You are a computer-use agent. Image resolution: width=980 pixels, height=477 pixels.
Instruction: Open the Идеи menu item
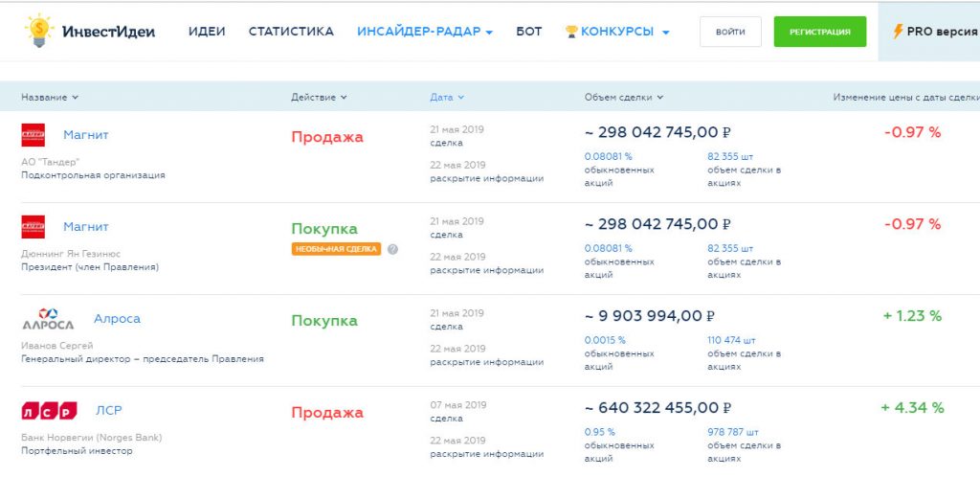pos(207,32)
